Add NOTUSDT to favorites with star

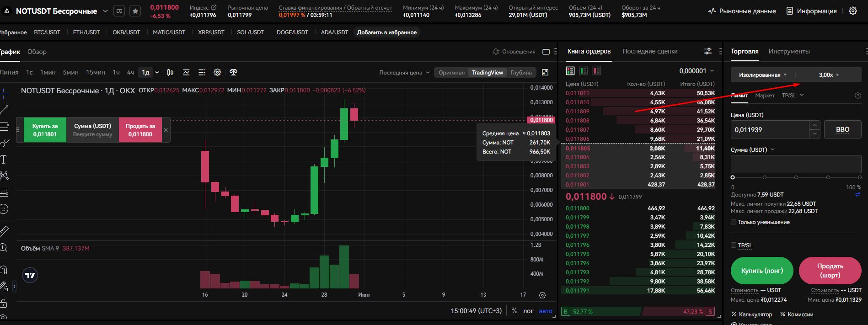click(135, 11)
